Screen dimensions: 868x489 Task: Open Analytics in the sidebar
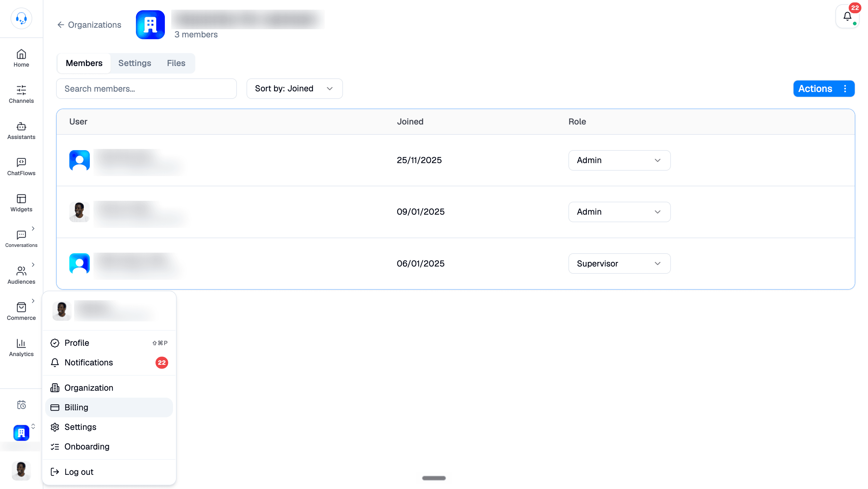click(x=21, y=348)
